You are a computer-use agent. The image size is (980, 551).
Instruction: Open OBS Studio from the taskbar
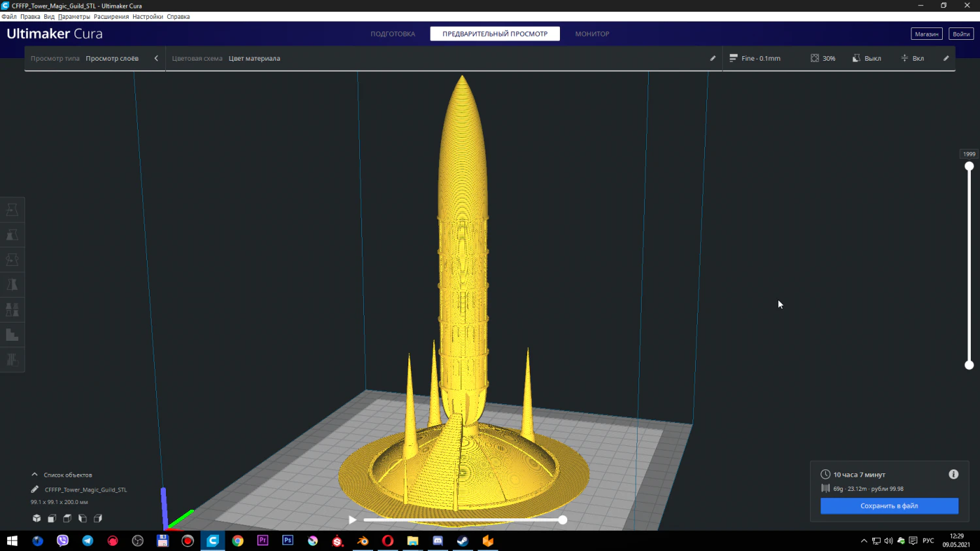pos(138,541)
